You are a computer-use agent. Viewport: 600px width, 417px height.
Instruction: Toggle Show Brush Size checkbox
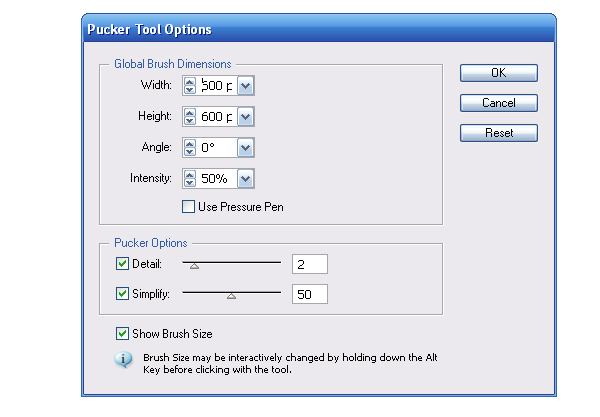[x=122, y=334]
